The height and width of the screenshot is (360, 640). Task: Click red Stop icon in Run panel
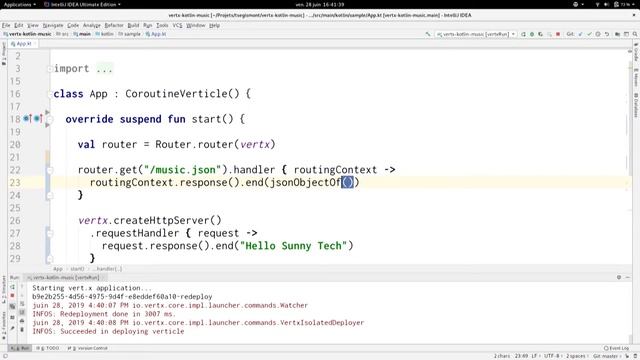[12, 295]
